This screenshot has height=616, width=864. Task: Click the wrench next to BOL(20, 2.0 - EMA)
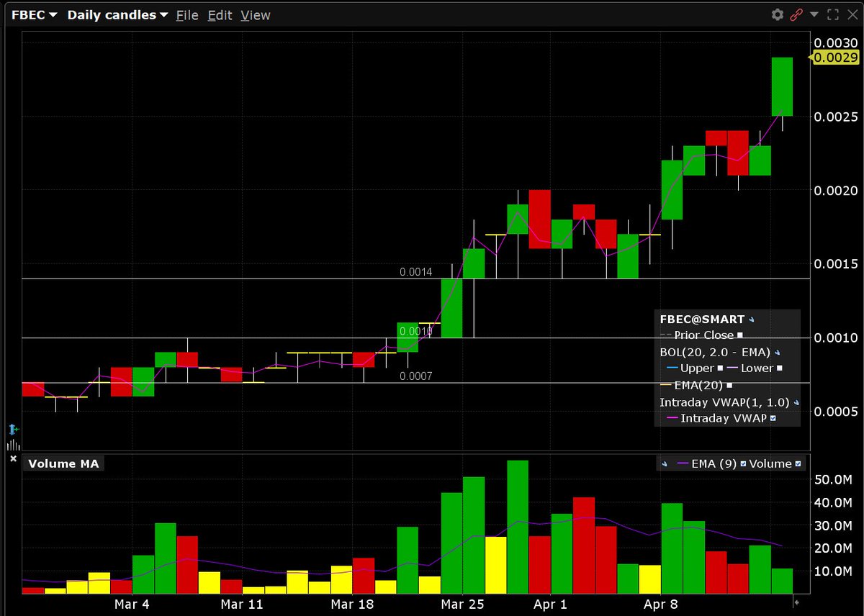(x=778, y=353)
